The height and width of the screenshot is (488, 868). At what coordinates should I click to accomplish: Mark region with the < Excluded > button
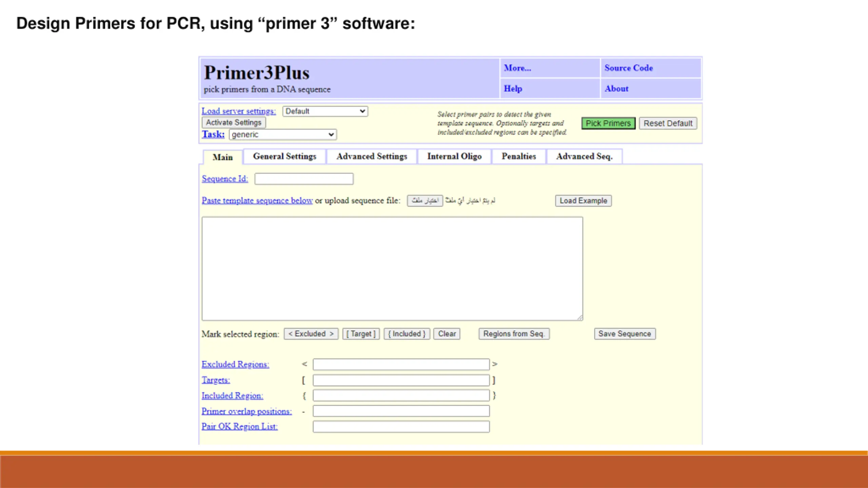[311, 334]
